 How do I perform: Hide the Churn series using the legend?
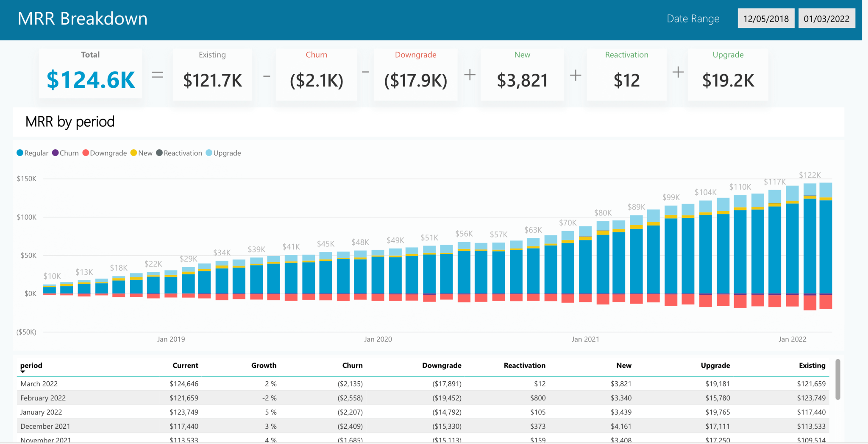click(65, 153)
